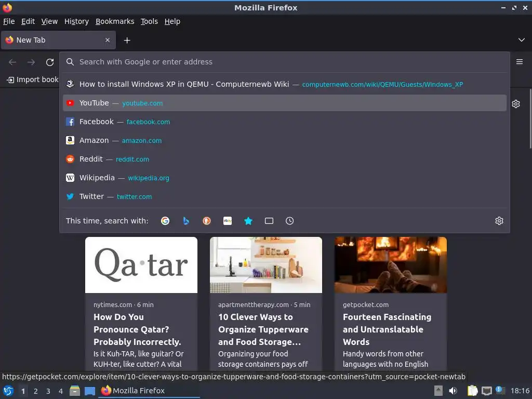Click the show desktop taskbar icon
Screen dimensions: 532x399
tap(89, 391)
